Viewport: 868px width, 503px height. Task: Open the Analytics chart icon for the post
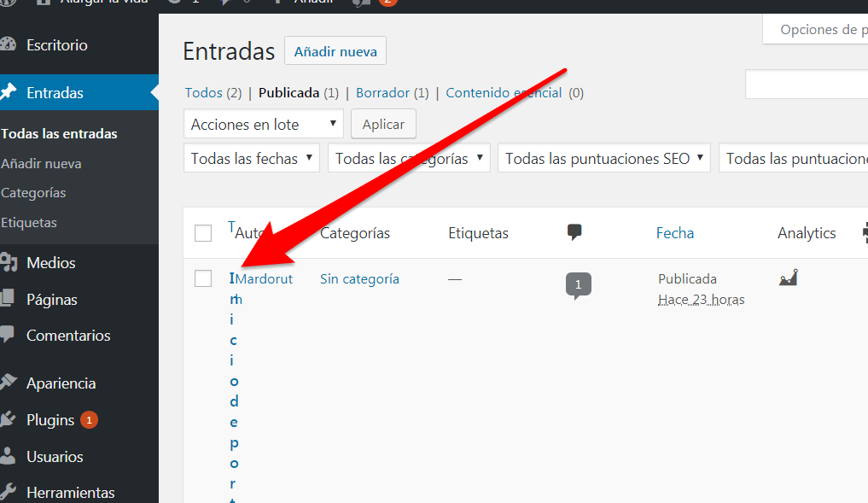(x=789, y=277)
